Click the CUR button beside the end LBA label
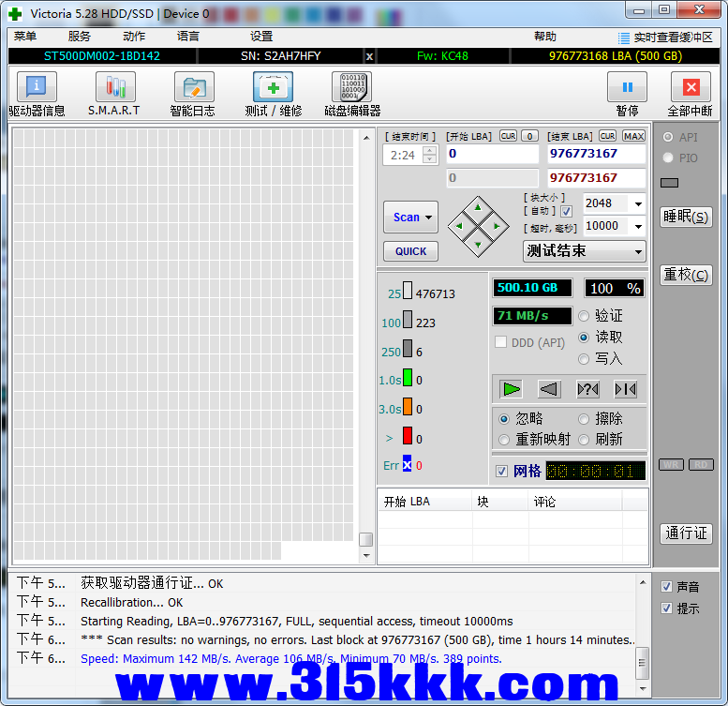The height and width of the screenshot is (706, 728). (607, 136)
